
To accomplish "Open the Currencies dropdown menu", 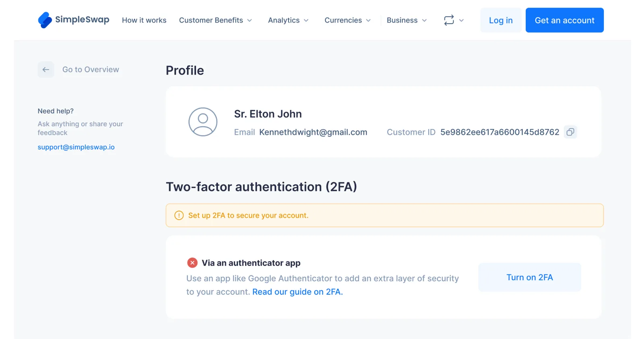I will [348, 20].
